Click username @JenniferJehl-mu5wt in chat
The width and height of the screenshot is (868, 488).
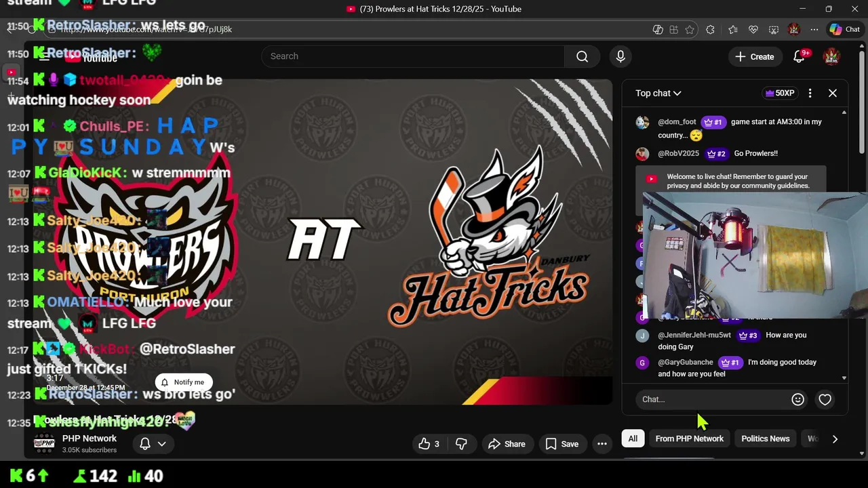click(x=694, y=335)
